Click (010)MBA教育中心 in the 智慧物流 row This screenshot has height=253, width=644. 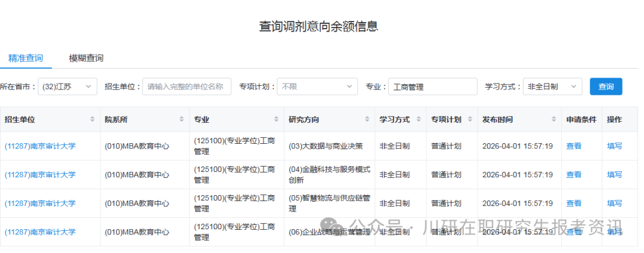137,203
